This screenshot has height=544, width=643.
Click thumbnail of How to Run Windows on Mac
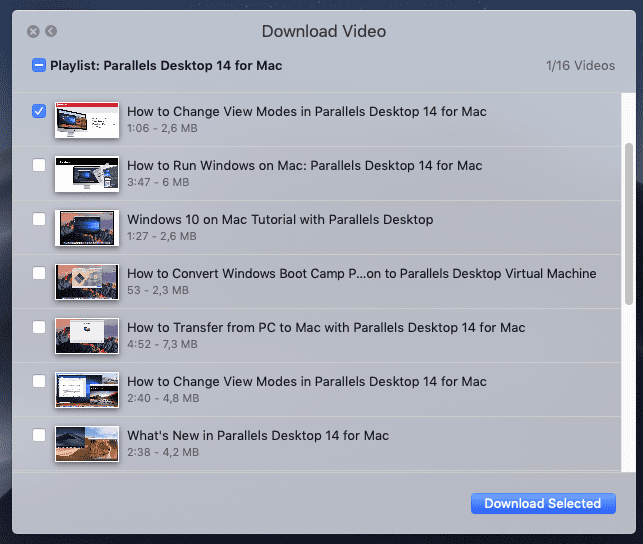87,174
